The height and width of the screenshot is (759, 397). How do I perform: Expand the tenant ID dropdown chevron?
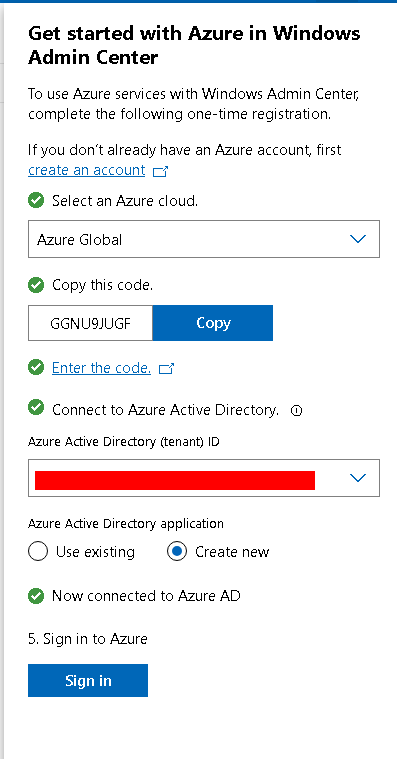(358, 478)
